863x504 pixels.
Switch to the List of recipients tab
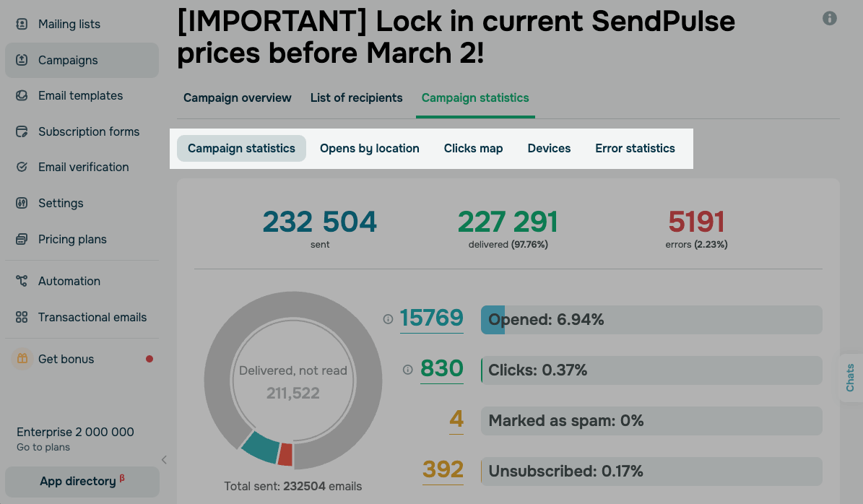[x=356, y=97]
